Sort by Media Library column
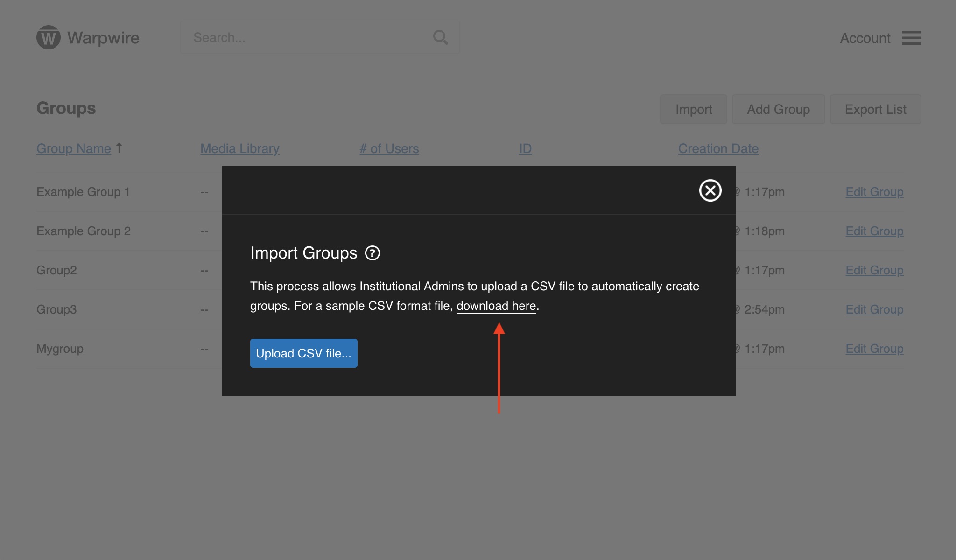 click(x=239, y=148)
